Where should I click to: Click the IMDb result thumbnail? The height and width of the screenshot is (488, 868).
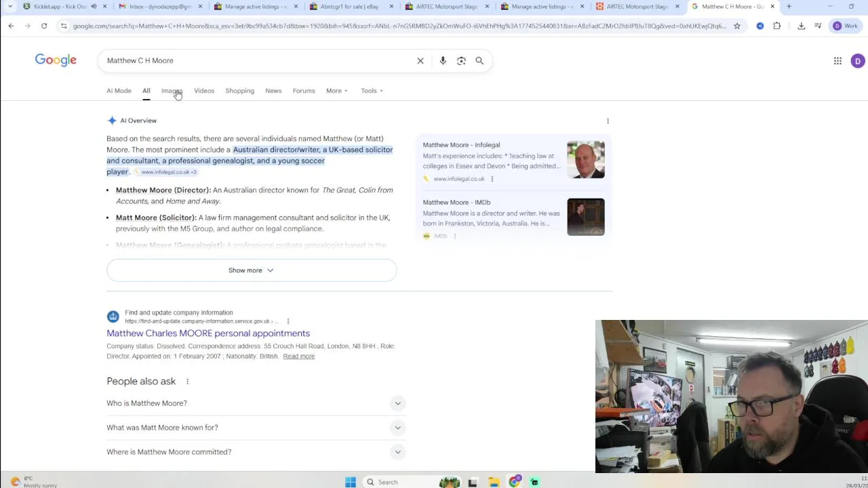[586, 217]
